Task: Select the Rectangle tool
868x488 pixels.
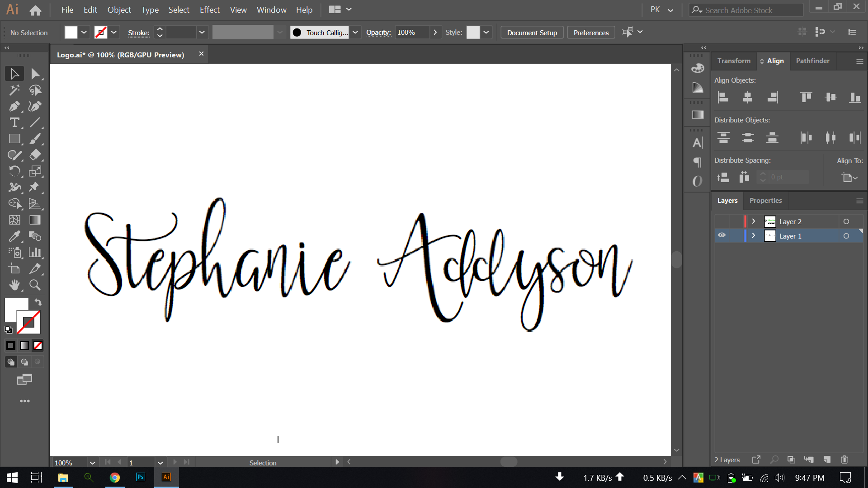Action: (x=14, y=139)
